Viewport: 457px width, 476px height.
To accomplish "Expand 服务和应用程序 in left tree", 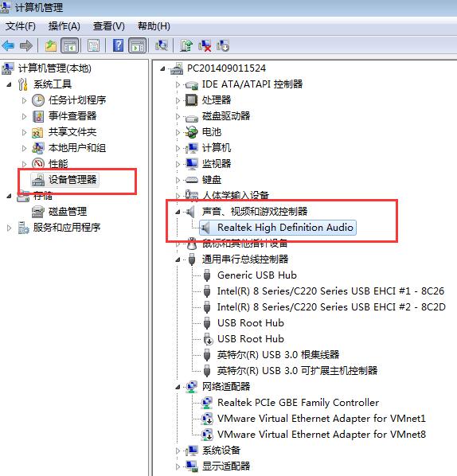I will tap(9, 228).
